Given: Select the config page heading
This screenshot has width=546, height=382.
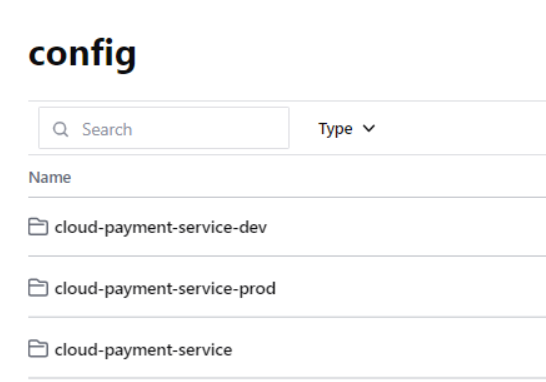Looking at the screenshot, I should pyautogui.click(x=82, y=53).
